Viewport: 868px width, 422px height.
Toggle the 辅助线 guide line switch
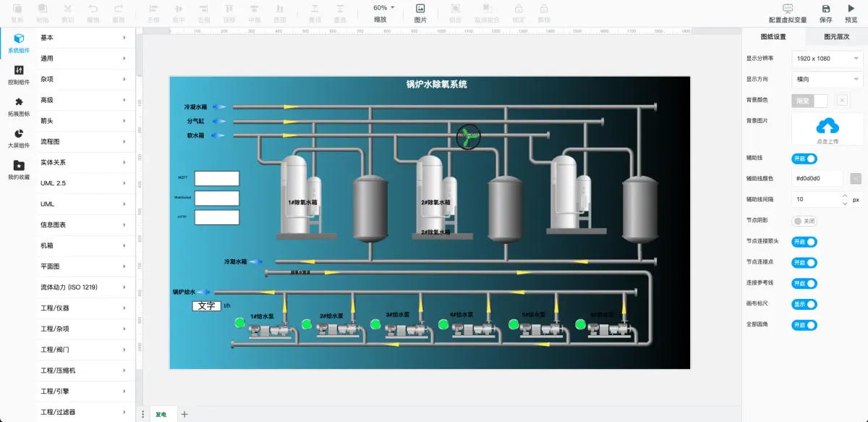click(x=804, y=159)
